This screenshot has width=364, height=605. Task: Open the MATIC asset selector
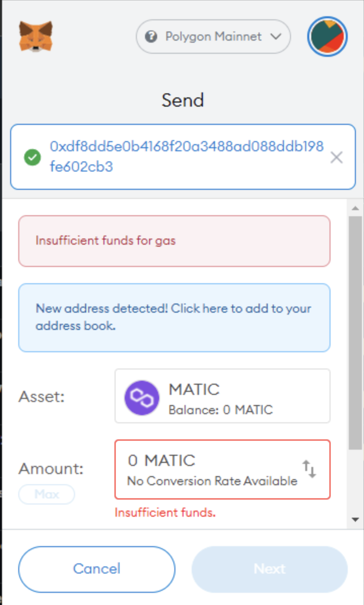222,396
